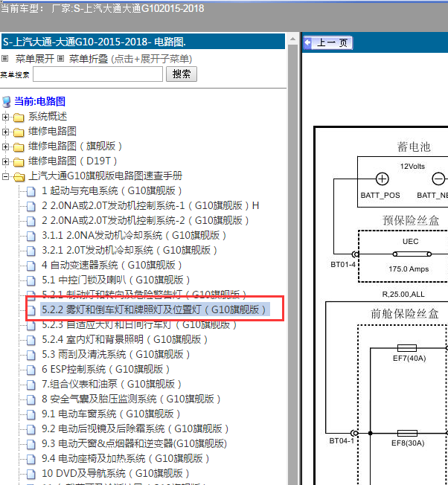
Task: Select 5.2.2 雾灯和倒车灯和牌照灯及位置灯
Action: click(154, 309)
